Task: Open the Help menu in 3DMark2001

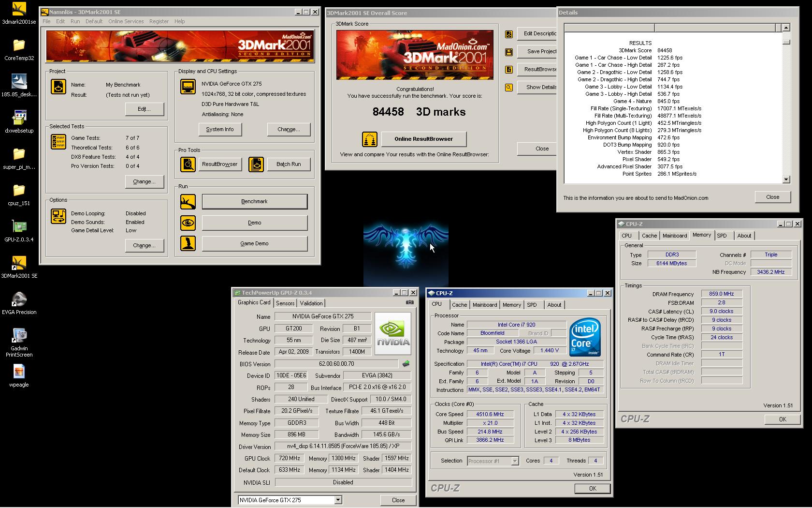Action: pos(180,21)
